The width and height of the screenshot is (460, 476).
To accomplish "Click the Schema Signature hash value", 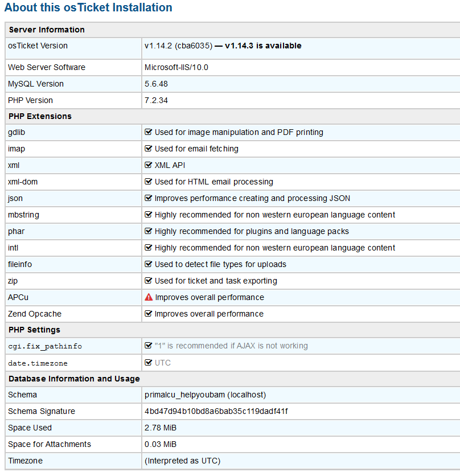I will point(216,411).
